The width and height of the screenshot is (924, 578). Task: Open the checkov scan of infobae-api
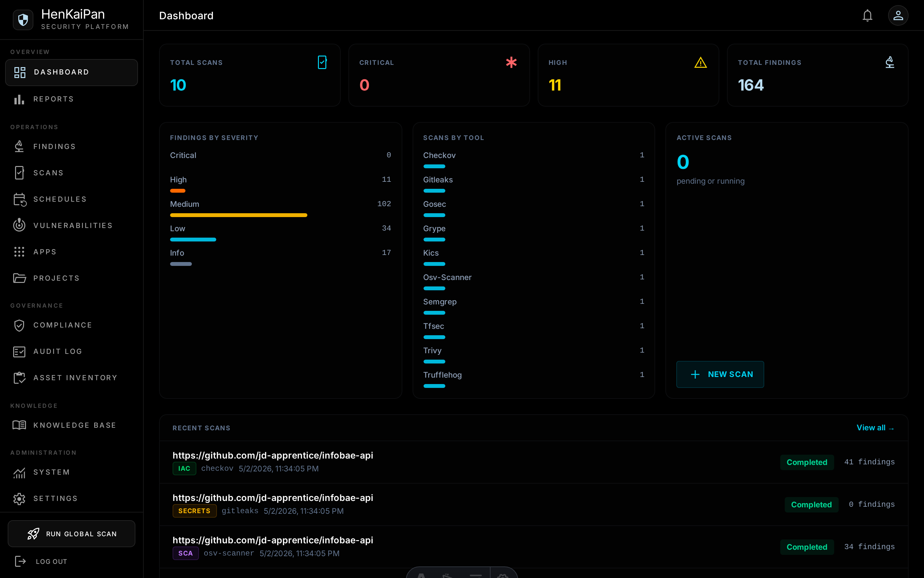[534, 462]
